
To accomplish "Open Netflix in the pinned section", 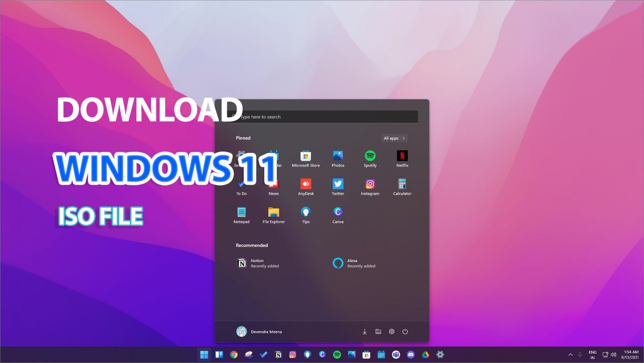I will pos(402,159).
